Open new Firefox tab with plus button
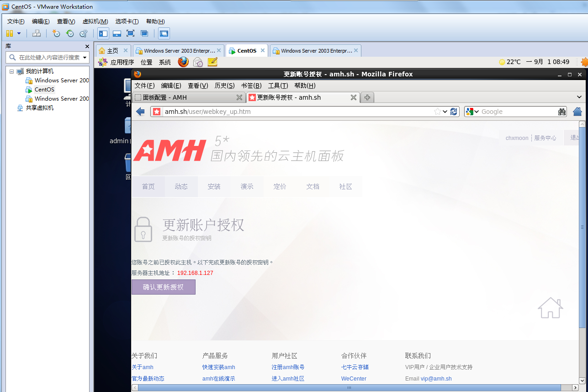Screen dimensions: 588x392 point(367,97)
